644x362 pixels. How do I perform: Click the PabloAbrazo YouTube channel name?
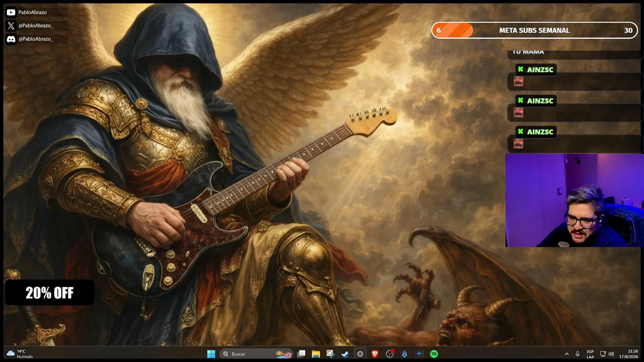33,12
